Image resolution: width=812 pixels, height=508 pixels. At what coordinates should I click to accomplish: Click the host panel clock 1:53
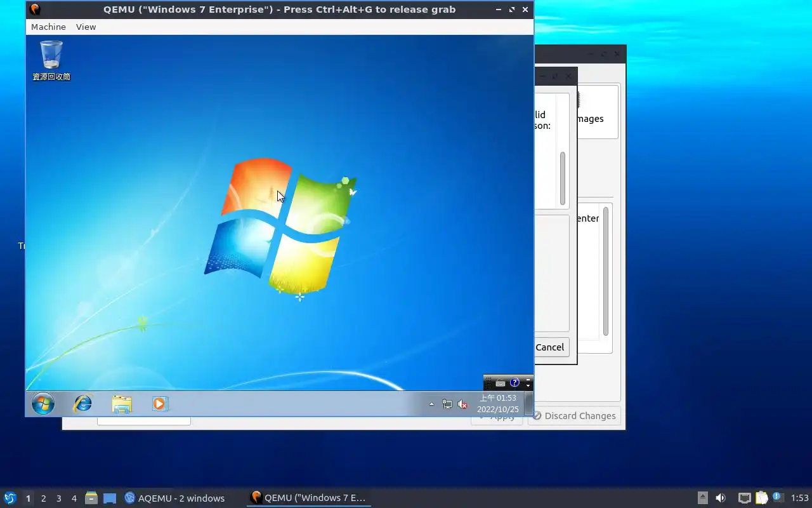[x=800, y=498]
